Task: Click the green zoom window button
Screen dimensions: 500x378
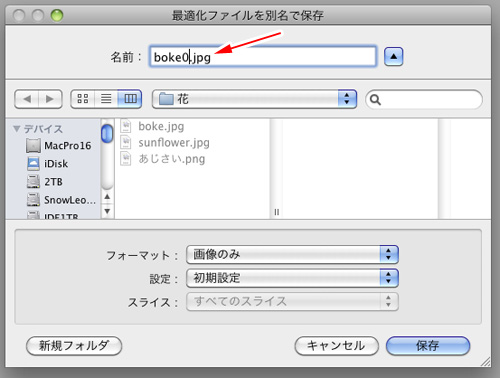Action: [57, 15]
